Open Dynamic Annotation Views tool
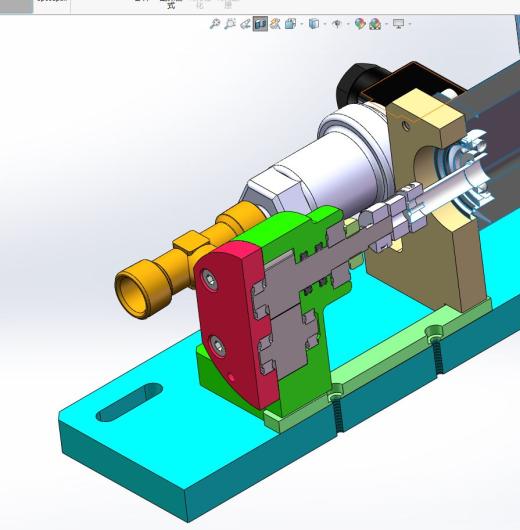 tap(275, 24)
